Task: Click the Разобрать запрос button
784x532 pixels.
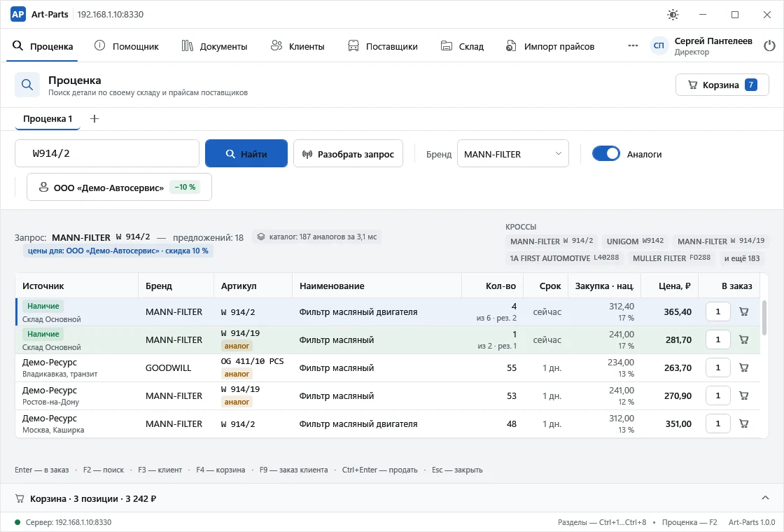Action: click(348, 153)
